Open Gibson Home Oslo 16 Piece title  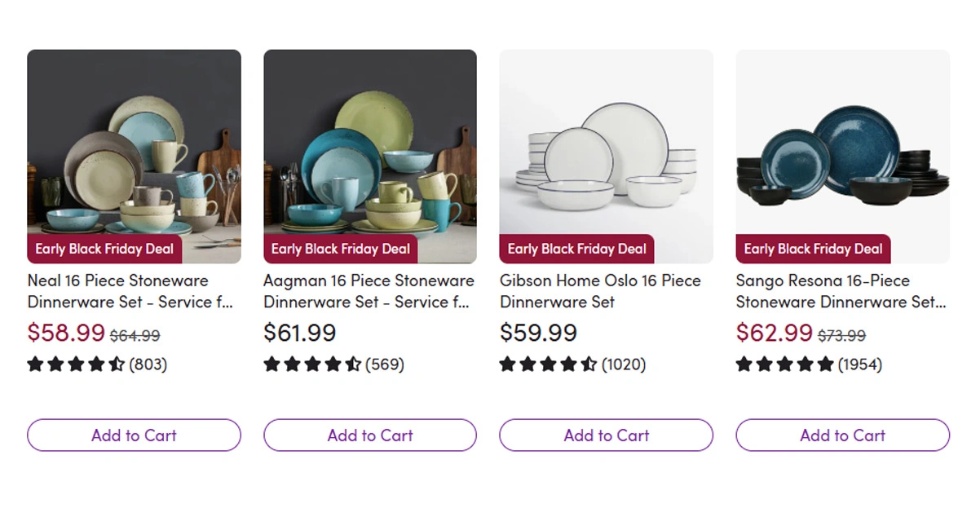(x=600, y=291)
